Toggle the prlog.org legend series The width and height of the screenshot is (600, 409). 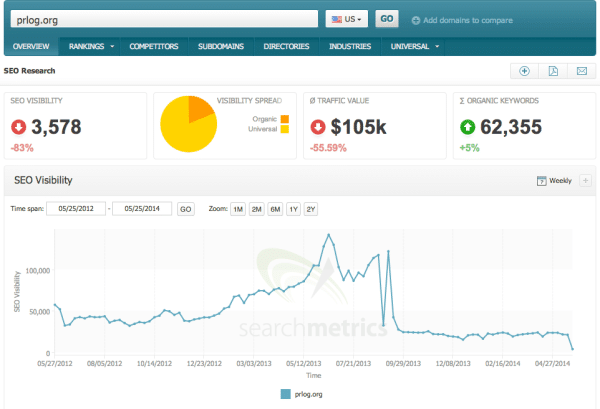coord(302,394)
